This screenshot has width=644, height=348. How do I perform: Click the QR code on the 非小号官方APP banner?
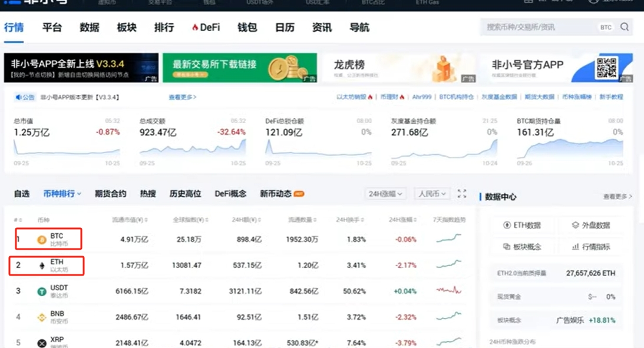(607, 68)
